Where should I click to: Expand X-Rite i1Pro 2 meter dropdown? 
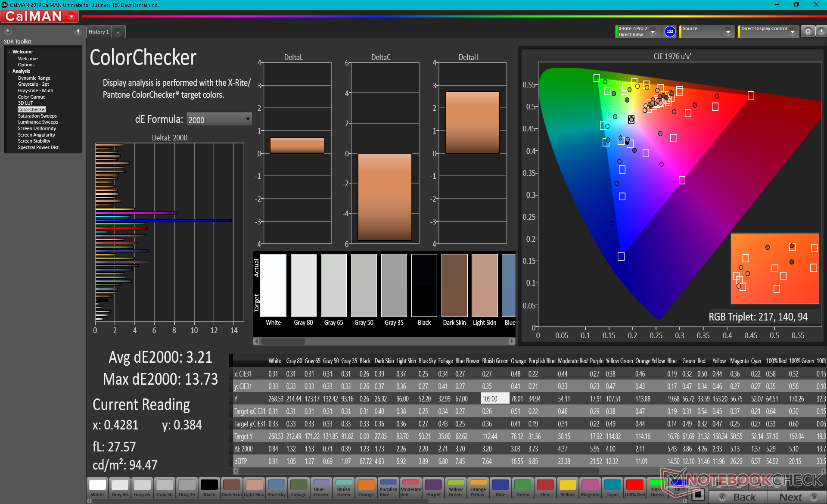(x=653, y=31)
